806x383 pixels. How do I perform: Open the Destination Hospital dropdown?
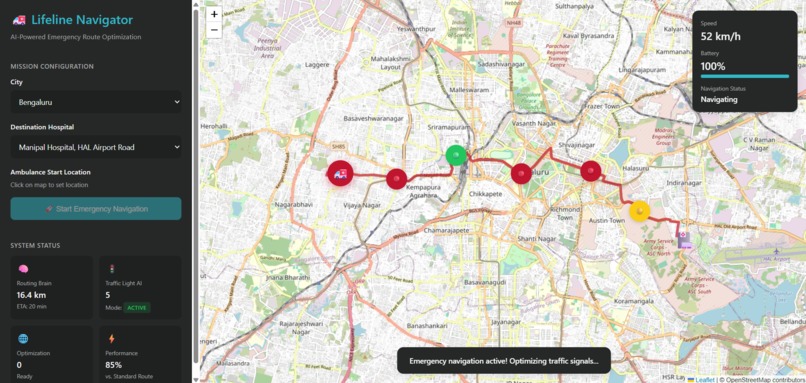point(96,147)
